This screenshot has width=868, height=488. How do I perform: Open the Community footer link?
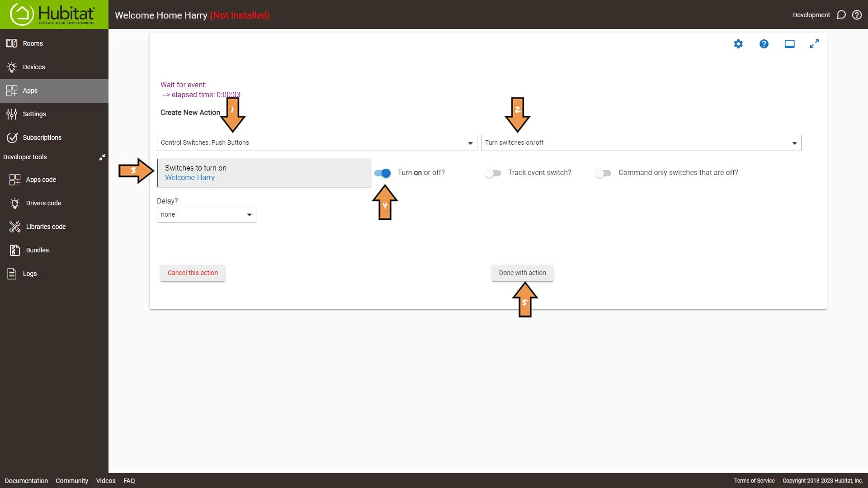point(72,481)
